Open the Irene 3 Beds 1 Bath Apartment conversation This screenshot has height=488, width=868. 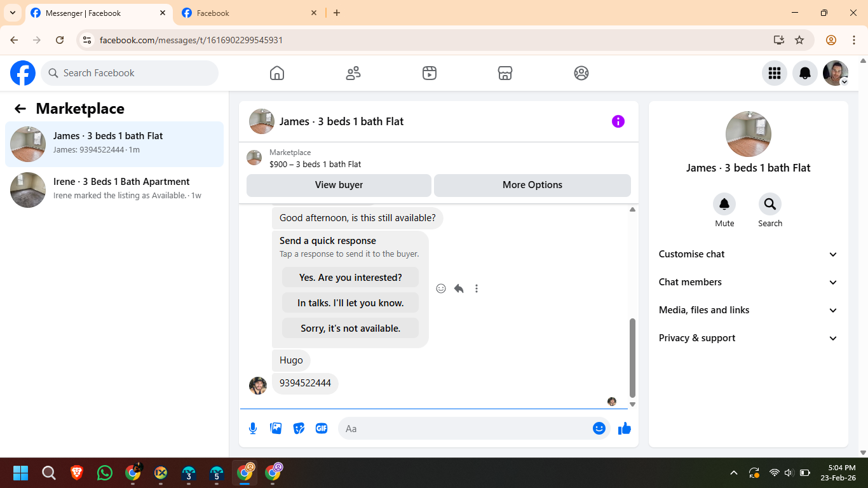coord(114,190)
